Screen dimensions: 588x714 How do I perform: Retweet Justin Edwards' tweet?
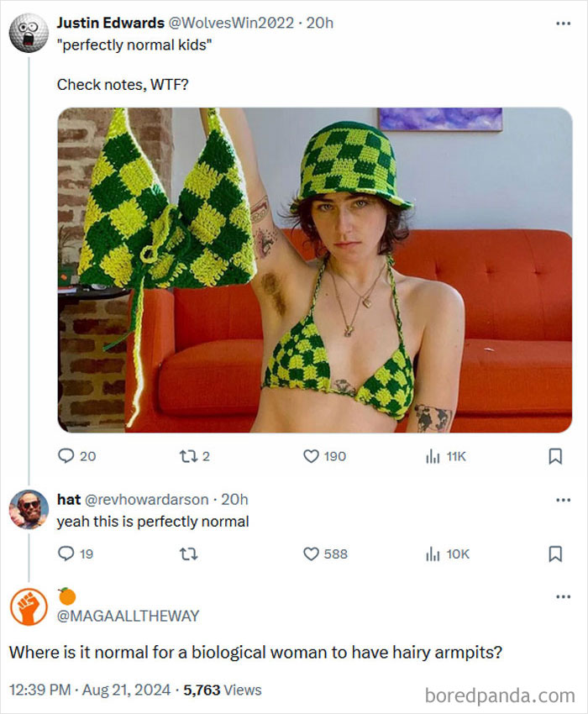tap(187, 456)
